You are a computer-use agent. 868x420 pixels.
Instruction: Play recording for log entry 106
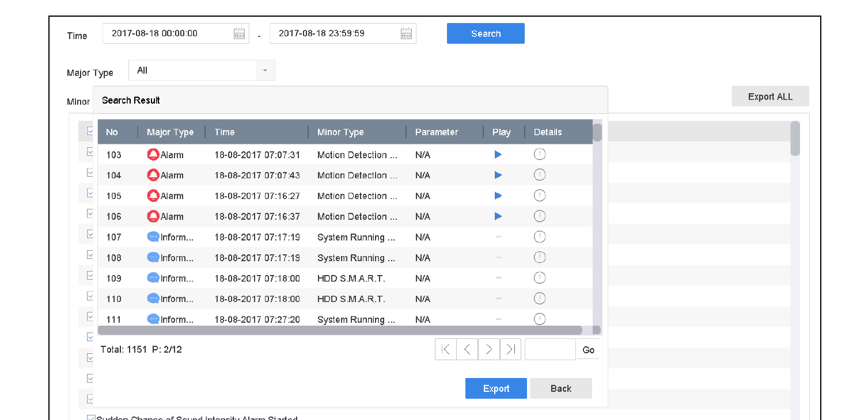[498, 216]
